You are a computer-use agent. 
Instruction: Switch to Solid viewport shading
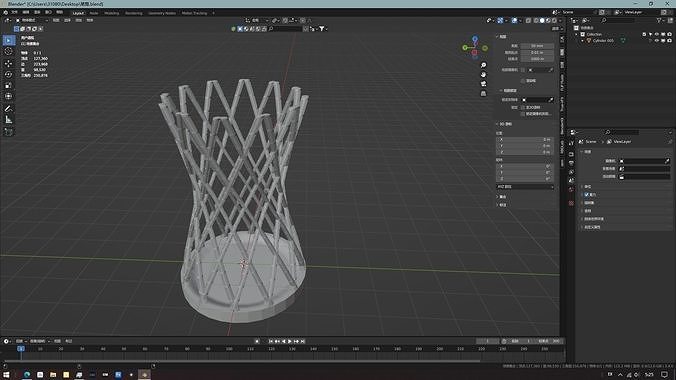[x=542, y=20]
